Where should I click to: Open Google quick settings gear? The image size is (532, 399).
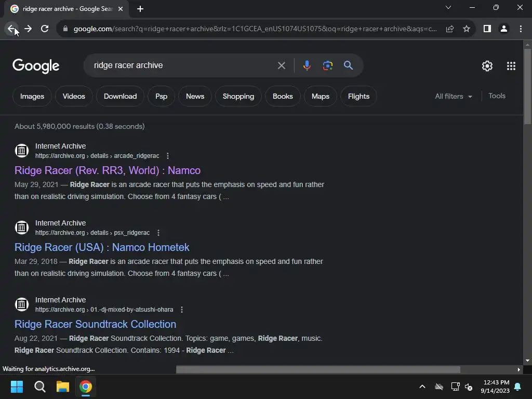[x=487, y=66]
